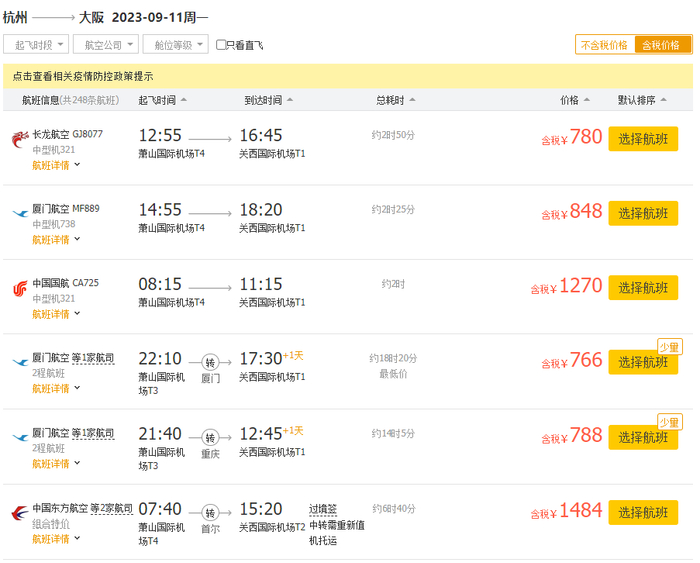Click the 转 transfer icon for 首尔 layover
This screenshot has width=700, height=563.
210,512
